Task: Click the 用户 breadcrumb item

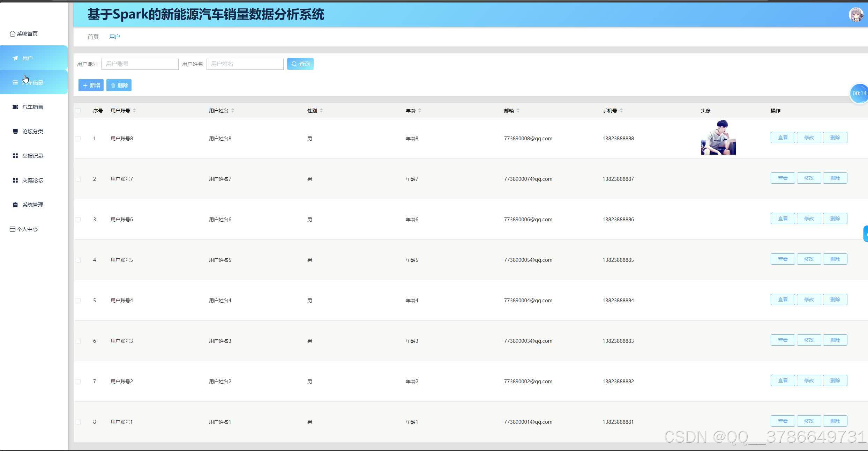Action: tap(114, 37)
